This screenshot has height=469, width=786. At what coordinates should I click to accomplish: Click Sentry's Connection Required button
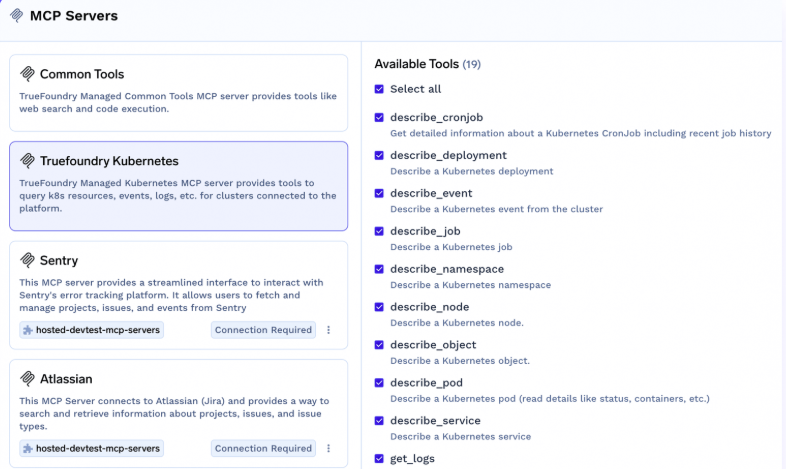(263, 330)
